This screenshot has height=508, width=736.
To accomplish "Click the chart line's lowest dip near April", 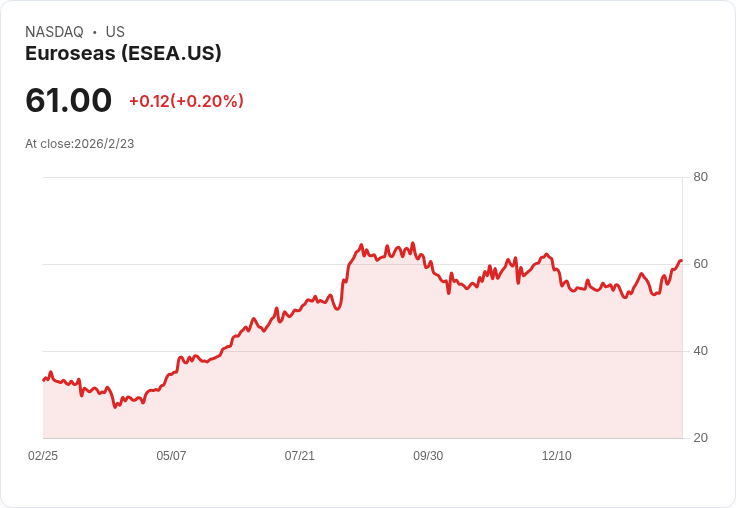I will (115, 407).
